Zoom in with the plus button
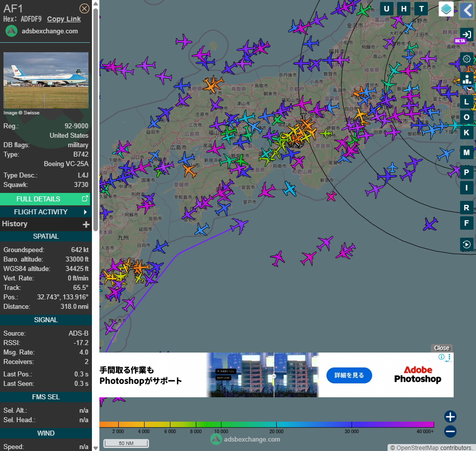This screenshot has height=451, width=476. click(450, 417)
